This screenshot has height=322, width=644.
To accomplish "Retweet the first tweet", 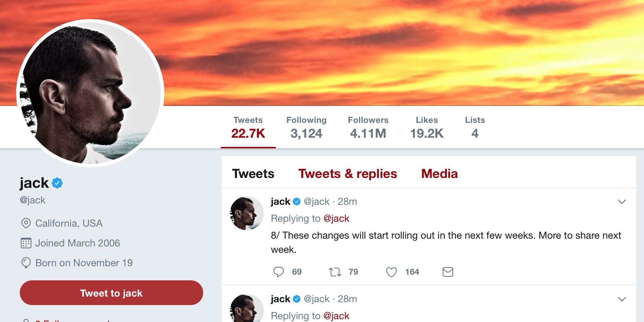I will pos(335,272).
